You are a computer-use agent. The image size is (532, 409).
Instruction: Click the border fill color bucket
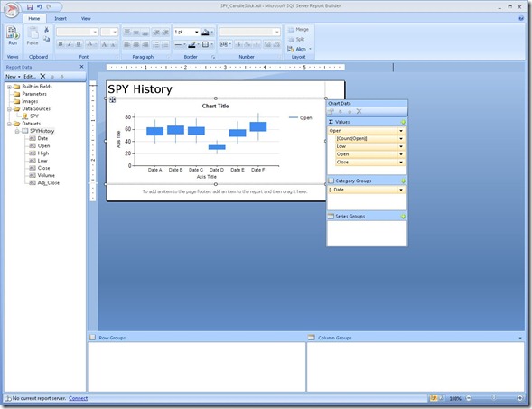click(x=205, y=33)
